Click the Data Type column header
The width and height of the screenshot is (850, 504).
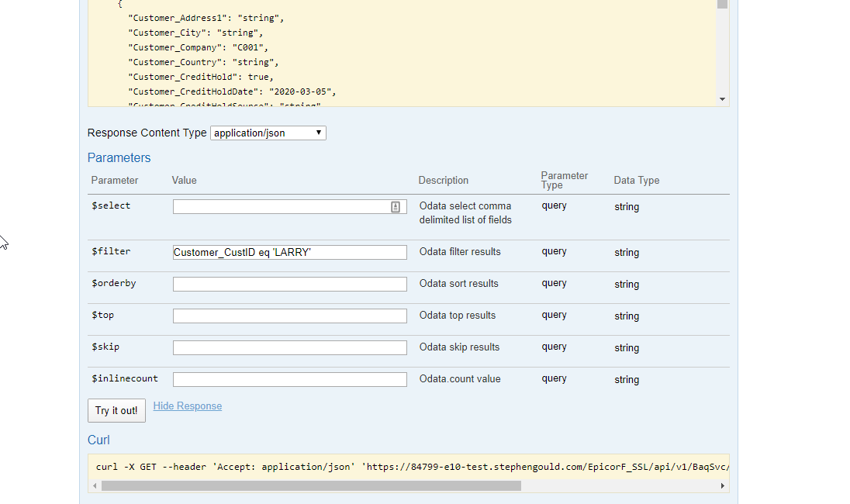[x=637, y=181]
